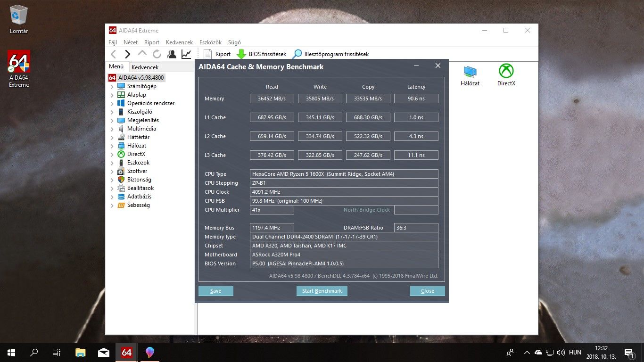This screenshot has width=644, height=362.
Task: Click the user manager icon in toolbar
Action: click(x=172, y=54)
